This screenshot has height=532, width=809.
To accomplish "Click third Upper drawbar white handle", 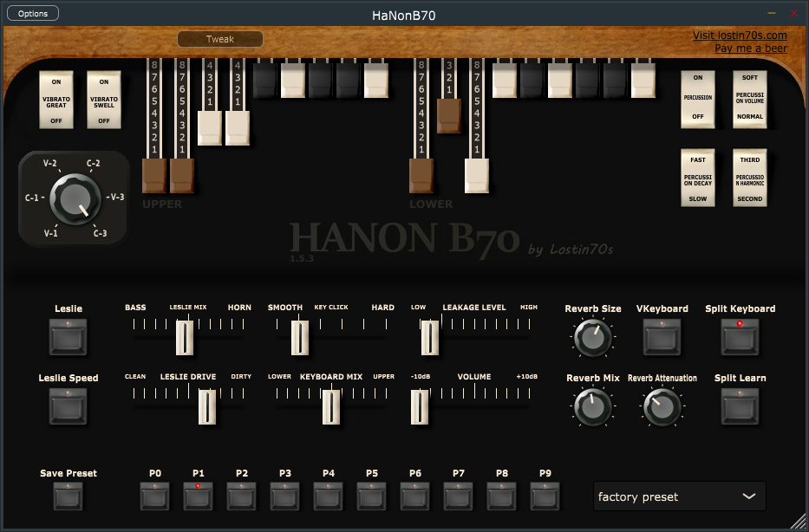I will pyautogui.click(x=210, y=128).
